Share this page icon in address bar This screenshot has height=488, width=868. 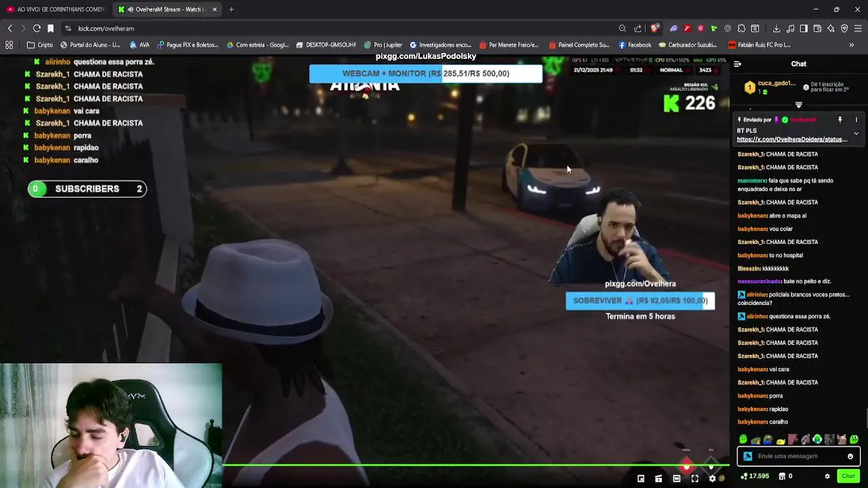[638, 28]
